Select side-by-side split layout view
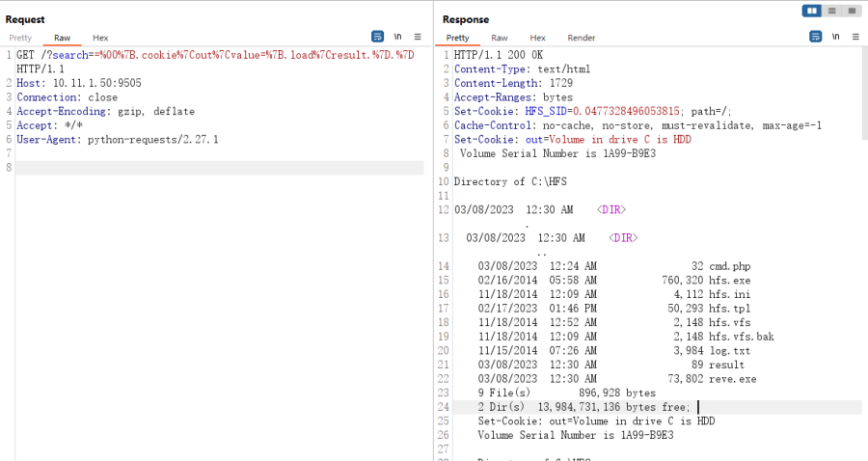 tap(811, 11)
